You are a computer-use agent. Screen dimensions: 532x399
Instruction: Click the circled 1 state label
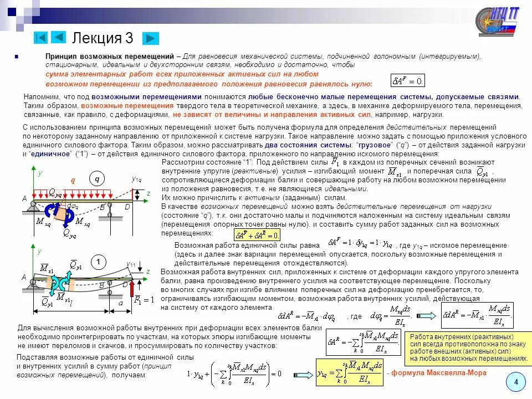pyautogui.click(x=98, y=262)
